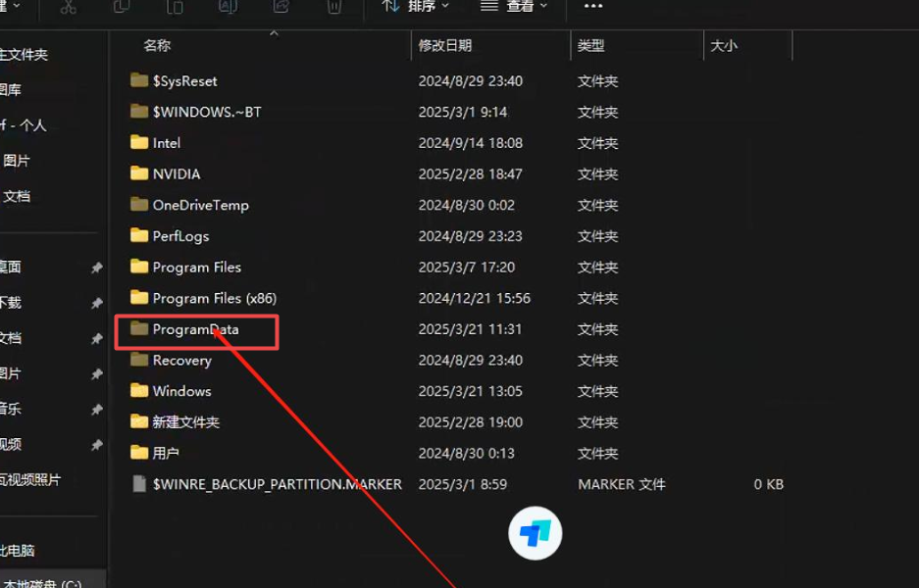
Task: Click the Cut scissors icon in toolbar
Action: tap(68, 6)
